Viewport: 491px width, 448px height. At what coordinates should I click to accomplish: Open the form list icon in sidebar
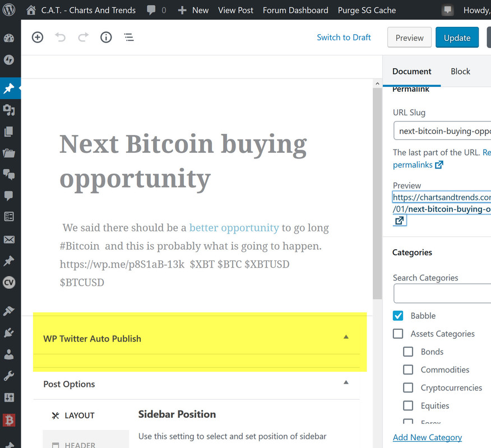click(9, 217)
